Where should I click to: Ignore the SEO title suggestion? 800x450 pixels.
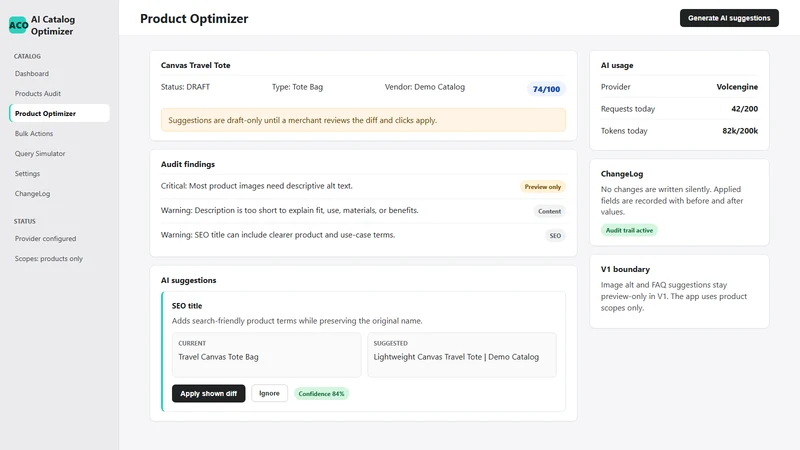point(269,393)
